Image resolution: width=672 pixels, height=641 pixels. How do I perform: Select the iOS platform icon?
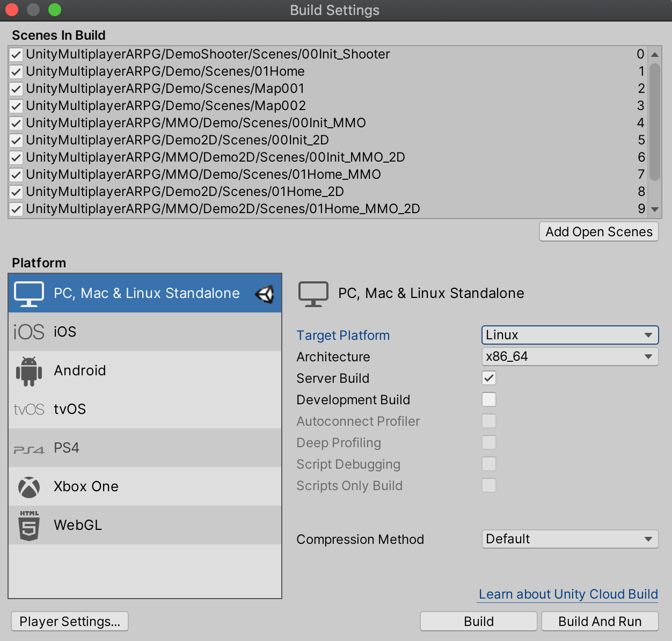[28, 332]
